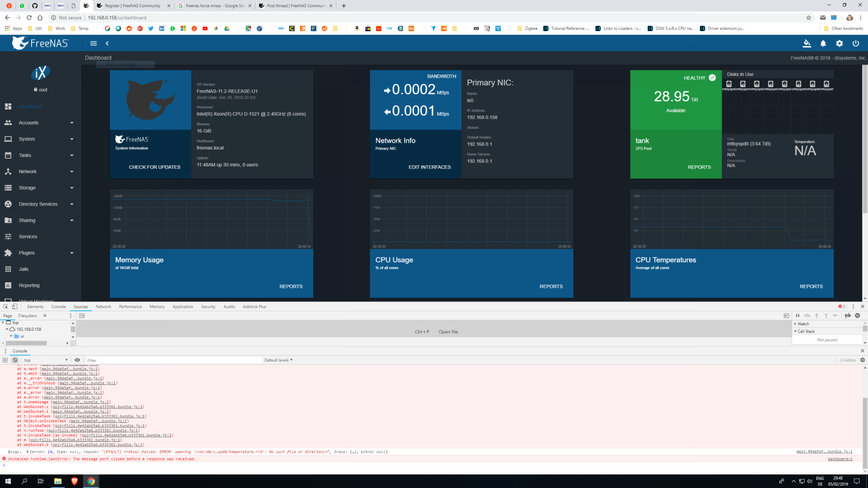Open Jails in the sidebar

point(24,269)
